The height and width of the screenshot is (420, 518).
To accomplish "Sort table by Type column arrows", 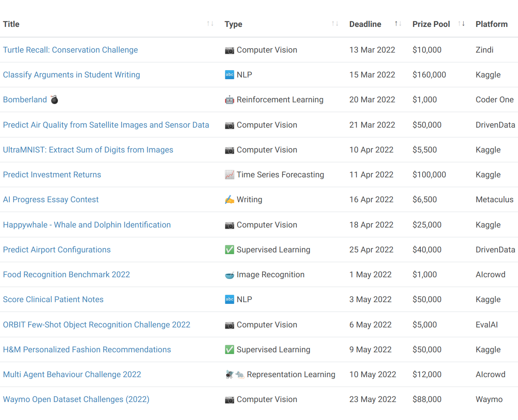I will click(x=335, y=24).
